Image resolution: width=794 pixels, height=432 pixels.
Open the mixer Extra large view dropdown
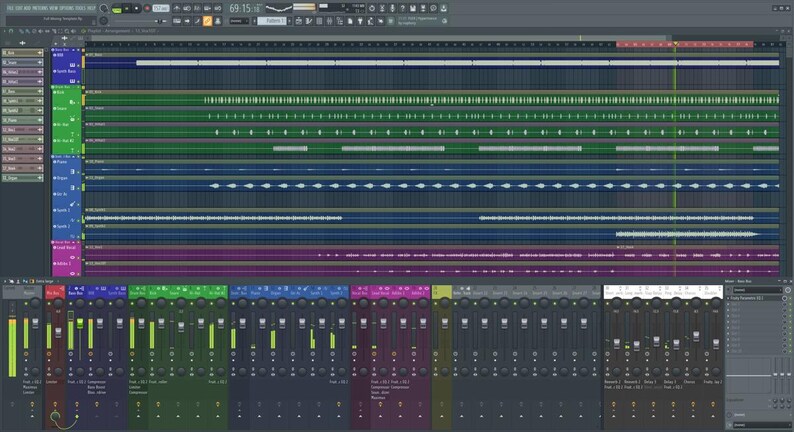point(45,281)
